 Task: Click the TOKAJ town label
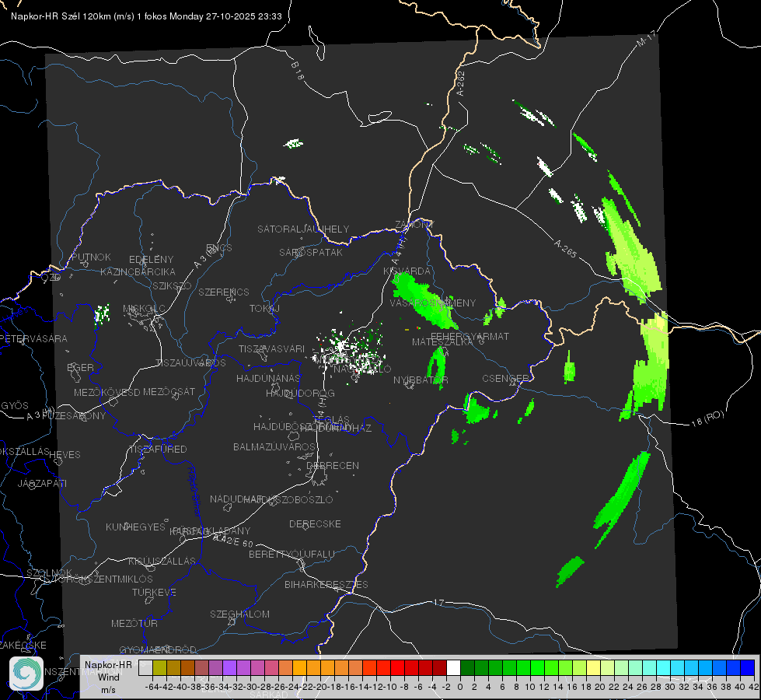click(x=264, y=309)
